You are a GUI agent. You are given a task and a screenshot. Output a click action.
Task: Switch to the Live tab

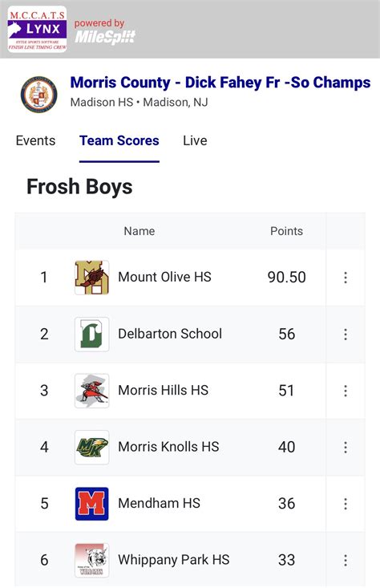click(x=195, y=140)
